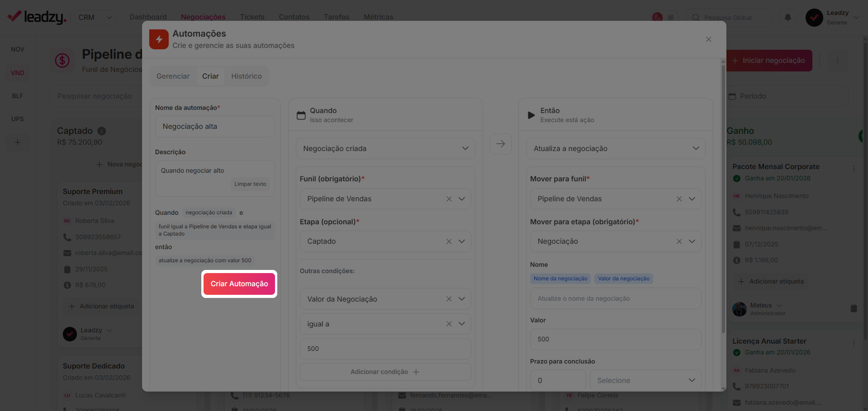Click the Valor 500 input in Então
Image resolution: width=868 pixels, height=411 pixels.
[x=616, y=339]
